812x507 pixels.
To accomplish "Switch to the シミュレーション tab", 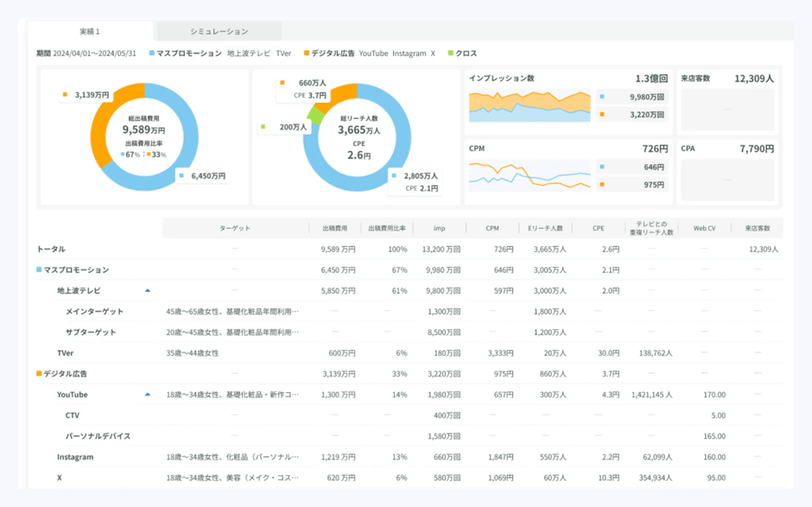I will 219,32.
